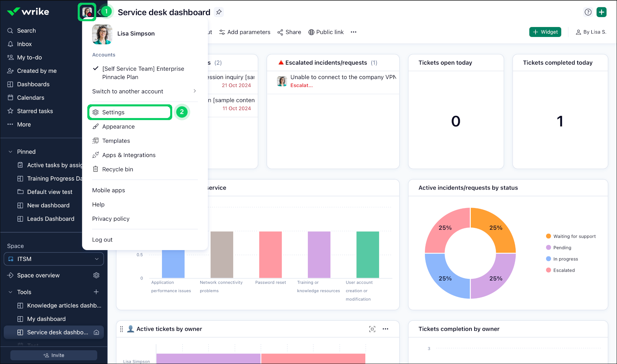Click the green plus create button
617x364 pixels.
(601, 12)
